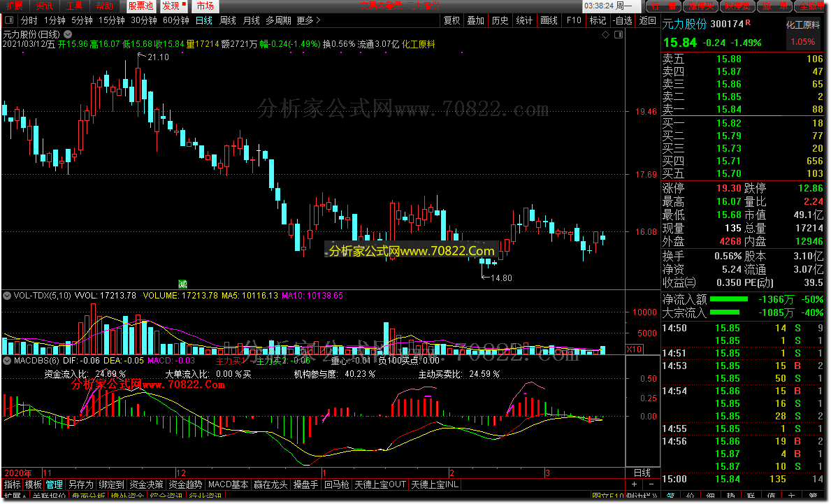The height and width of the screenshot is (504, 831).
Task: Open the 资讯 menu
Action: pos(45,6)
